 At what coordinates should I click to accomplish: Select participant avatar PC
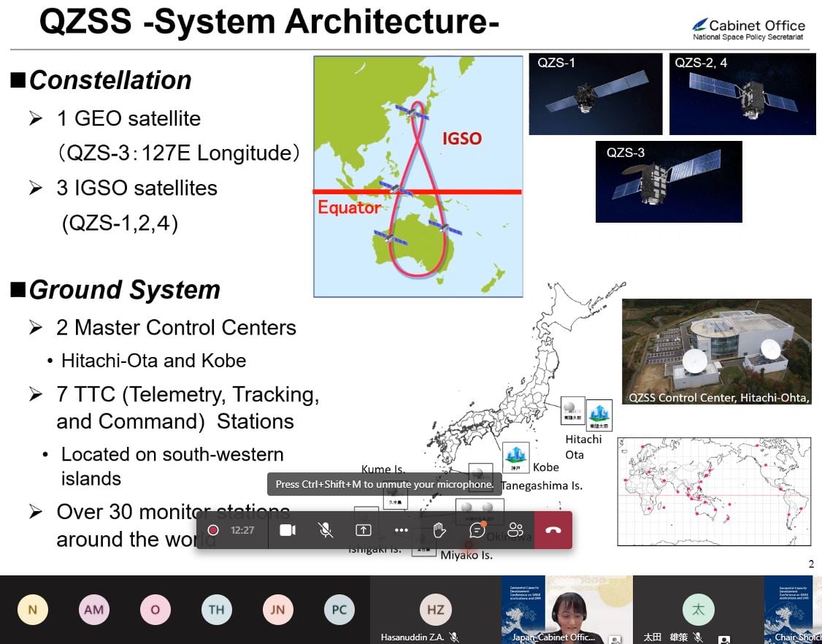[x=339, y=610]
